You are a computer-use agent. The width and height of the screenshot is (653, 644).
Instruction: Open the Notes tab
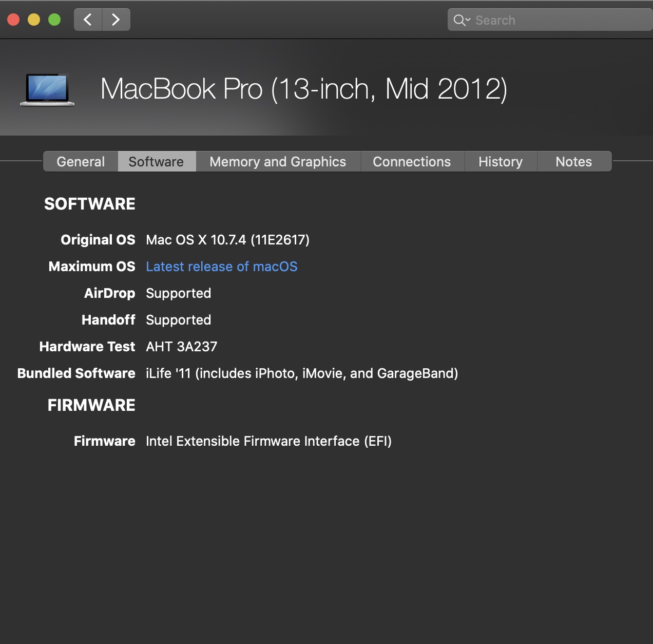click(x=573, y=162)
